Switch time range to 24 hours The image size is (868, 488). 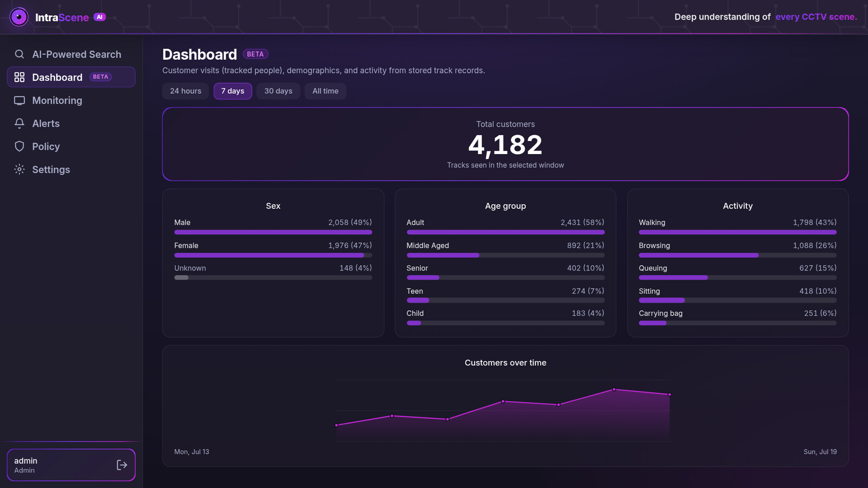186,91
